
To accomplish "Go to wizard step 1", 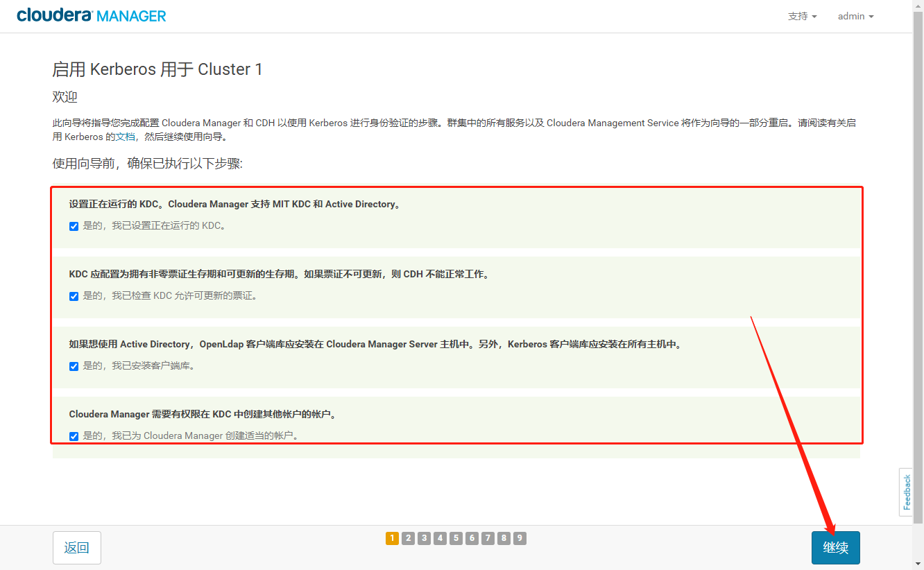I will click(x=392, y=538).
